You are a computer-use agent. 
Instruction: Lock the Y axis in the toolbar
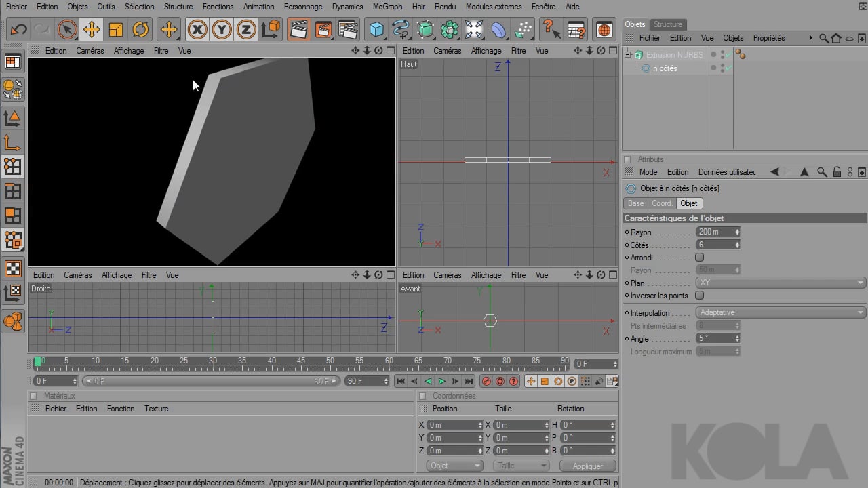pos(220,30)
